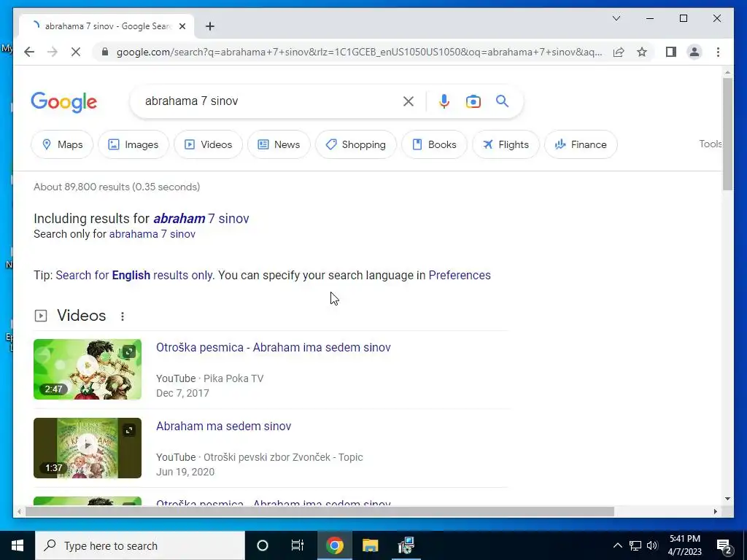Share this page via the share icon
The height and width of the screenshot is (560, 747).
click(x=619, y=52)
